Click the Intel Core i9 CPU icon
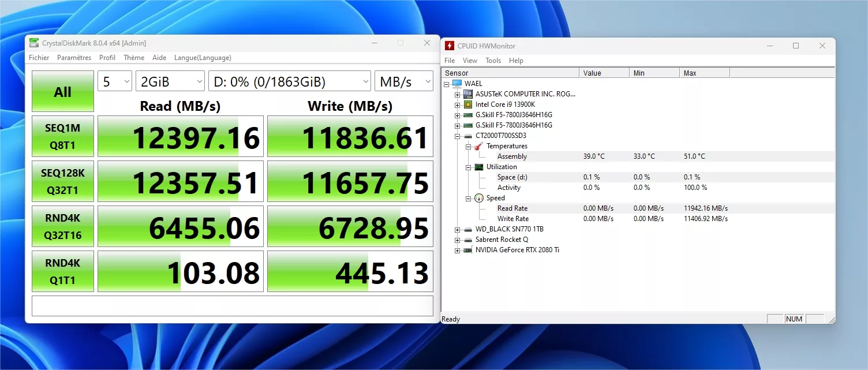Image resolution: width=868 pixels, height=370 pixels. pos(468,104)
